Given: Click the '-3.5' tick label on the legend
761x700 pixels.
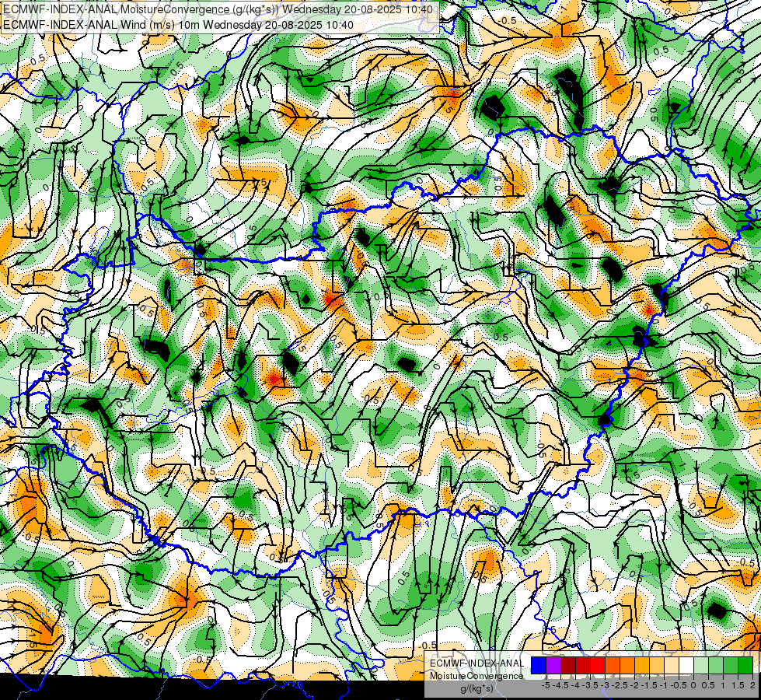Looking at the screenshot, I should click(x=590, y=685).
